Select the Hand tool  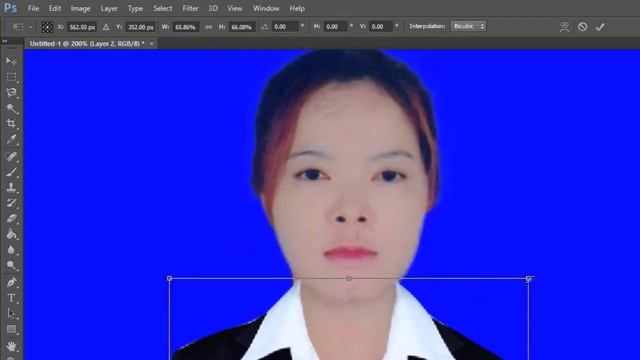(x=11, y=347)
